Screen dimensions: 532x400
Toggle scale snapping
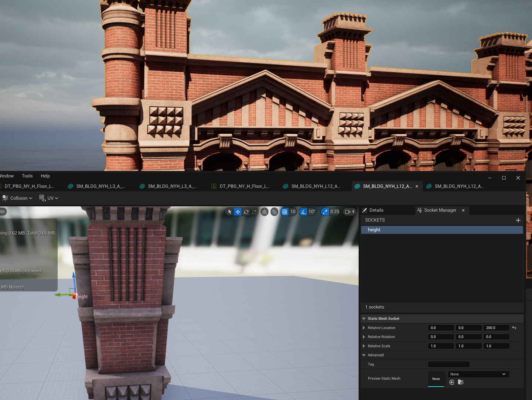(x=325, y=212)
